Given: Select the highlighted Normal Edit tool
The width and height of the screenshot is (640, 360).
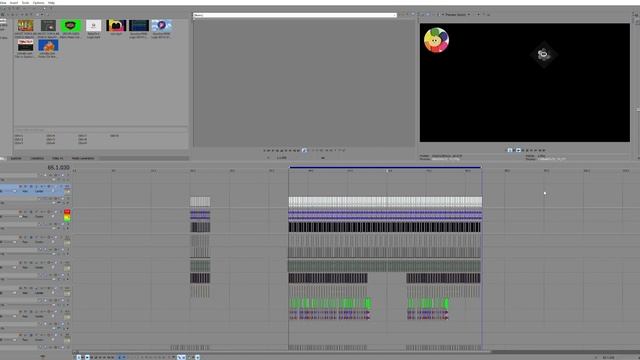Looking at the screenshot, I should click(x=120, y=358).
